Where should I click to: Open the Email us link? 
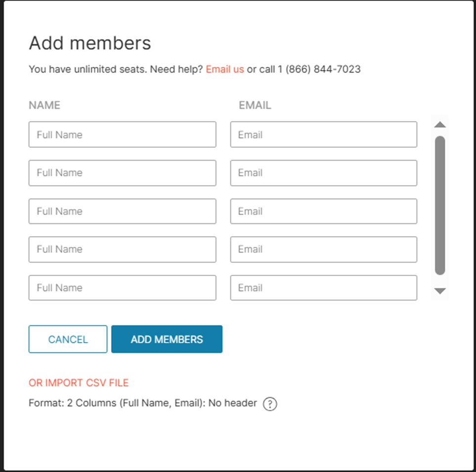click(225, 69)
